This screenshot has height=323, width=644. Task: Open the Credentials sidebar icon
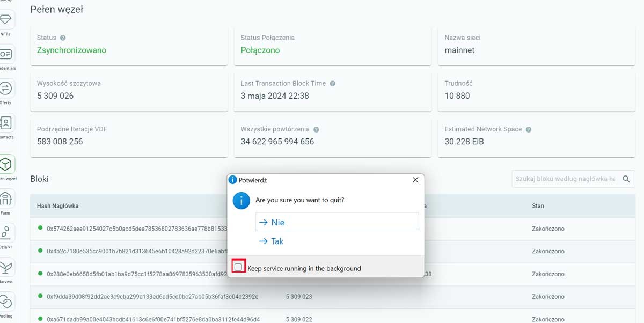coord(6,55)
